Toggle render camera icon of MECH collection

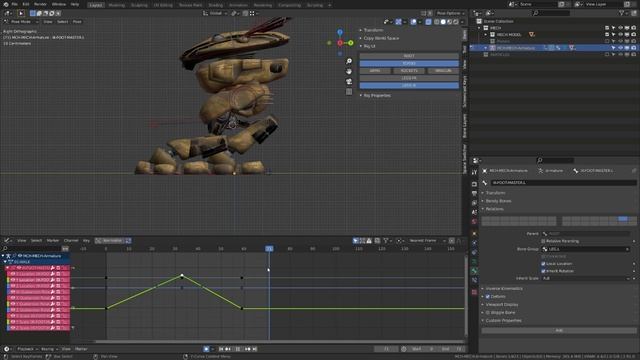point(633,28)
